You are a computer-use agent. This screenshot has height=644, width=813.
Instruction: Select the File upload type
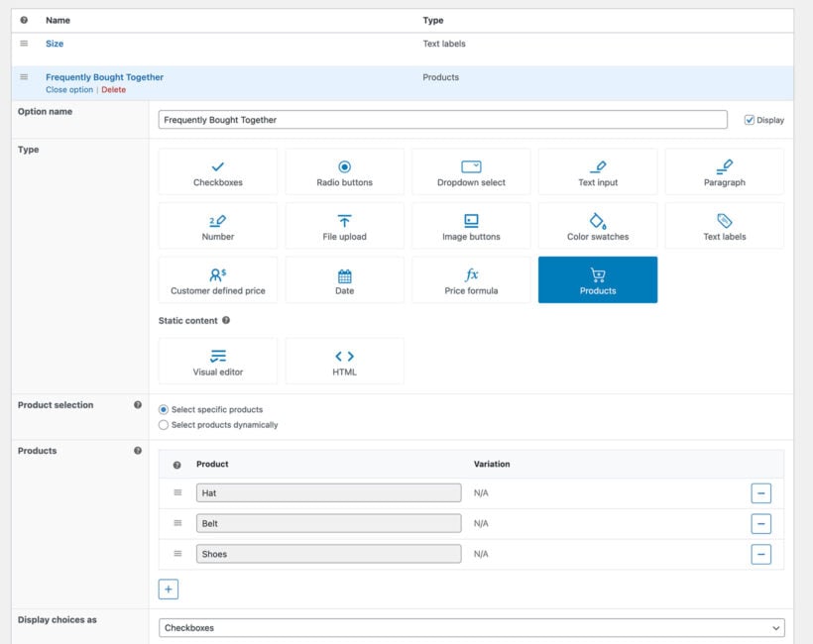344,227
